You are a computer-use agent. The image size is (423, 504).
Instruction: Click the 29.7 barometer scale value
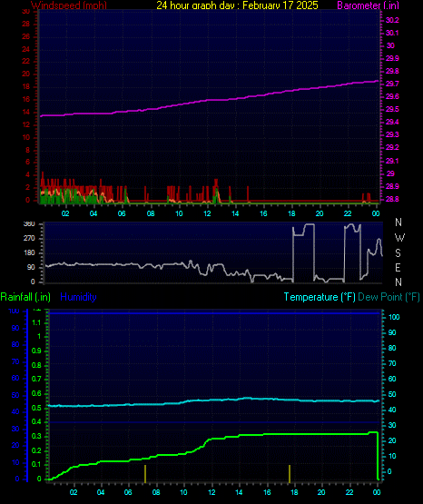(x=392, y=84)
